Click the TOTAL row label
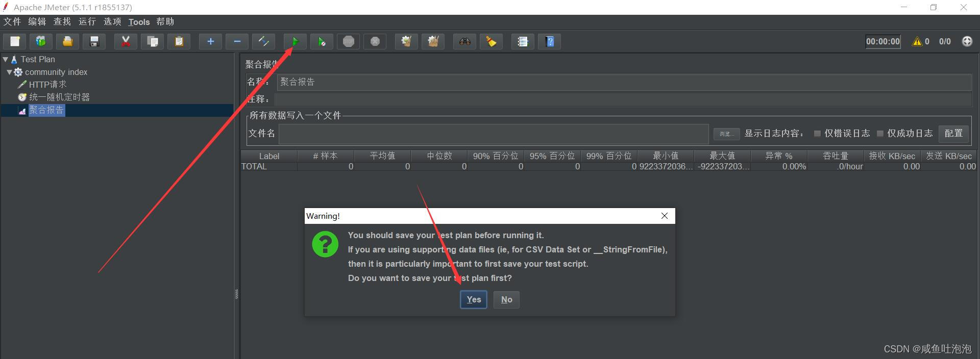This screenshot has height=359, width=980. point(254,167)
